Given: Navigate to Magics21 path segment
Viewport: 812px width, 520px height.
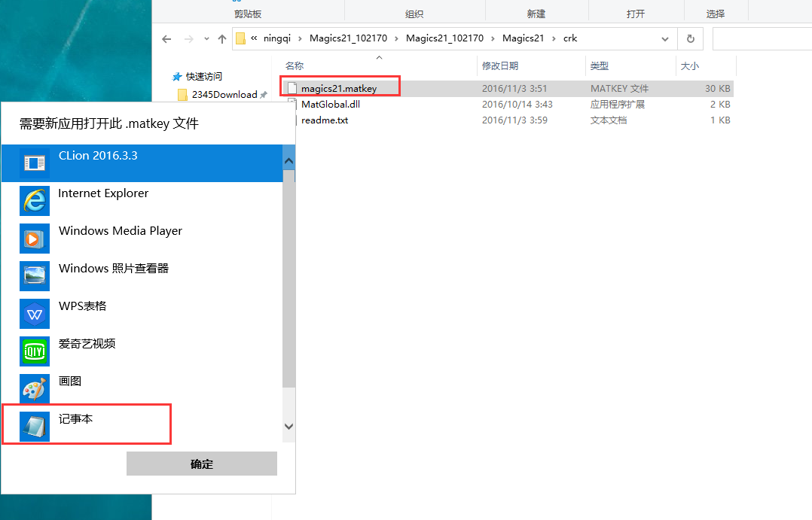Looking at the screenshot, I should point(523,38).
